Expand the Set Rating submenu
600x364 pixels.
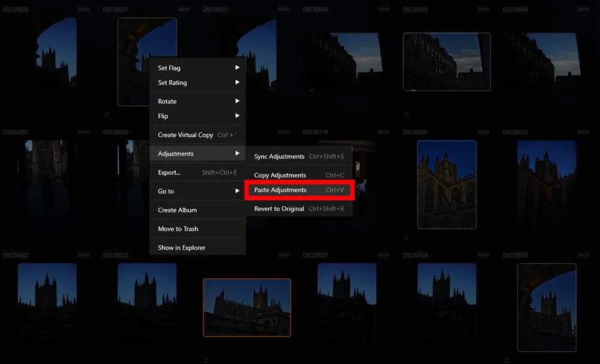tap(197, 83)
